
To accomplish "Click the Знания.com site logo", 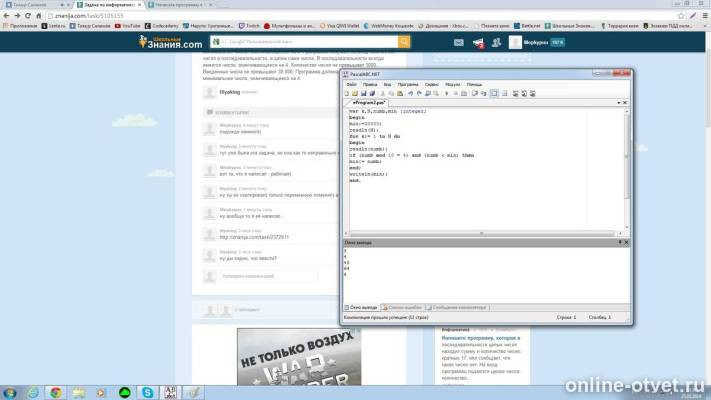I will [170, 42].
